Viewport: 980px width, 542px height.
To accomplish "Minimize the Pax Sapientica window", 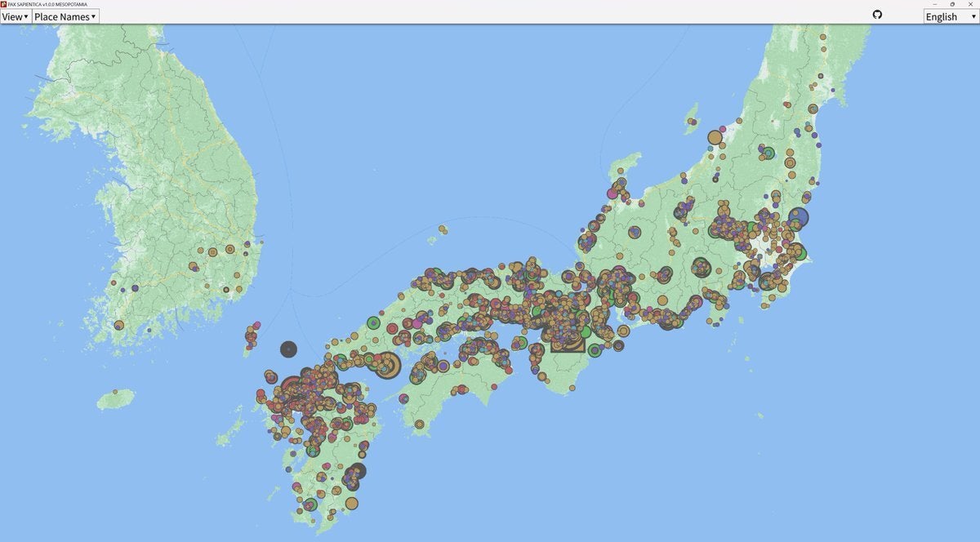I will 934,4.
